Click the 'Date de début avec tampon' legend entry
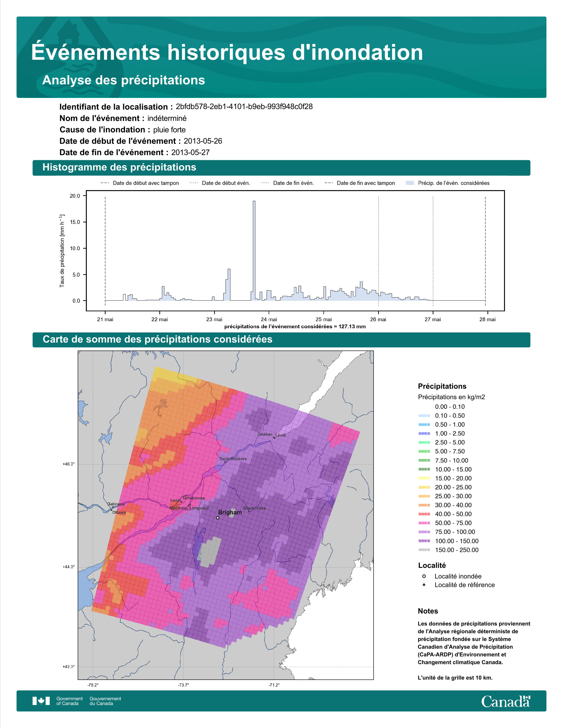This screenshot has width=563, height=728. click(140, 183)
